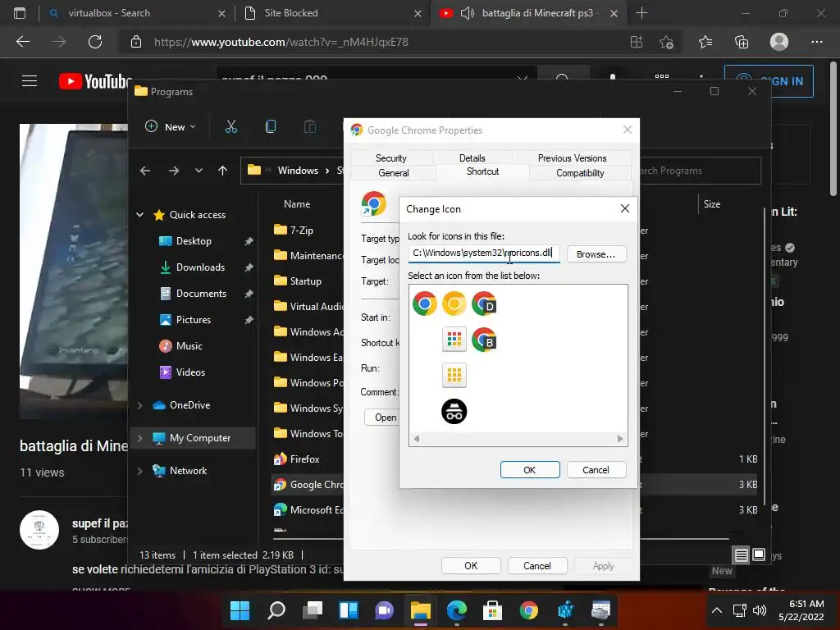840x630 pixels.
Task: Select the yellow app grid icon
Action: [454, 374]
